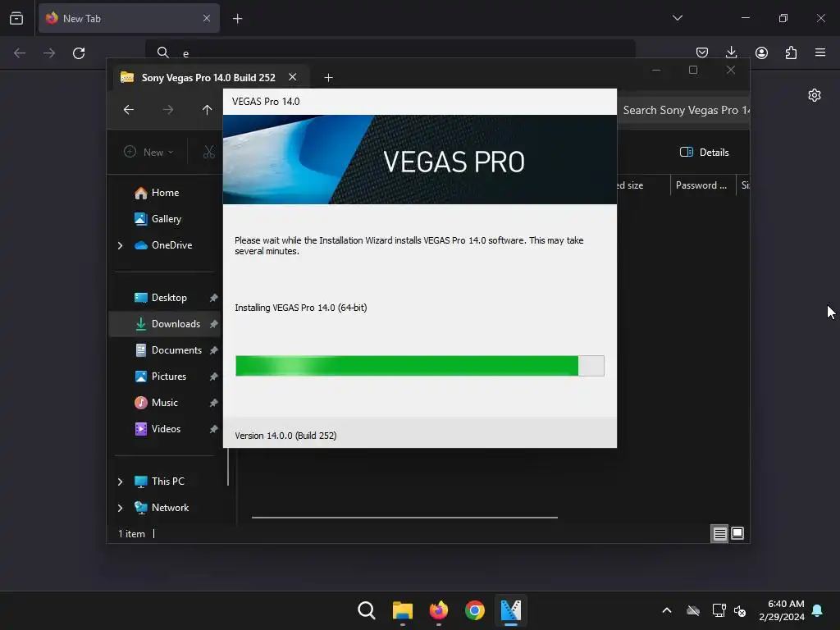Sort by the Password column header
This screenshot has width=840, height=630.
click(x=701, y=185)
